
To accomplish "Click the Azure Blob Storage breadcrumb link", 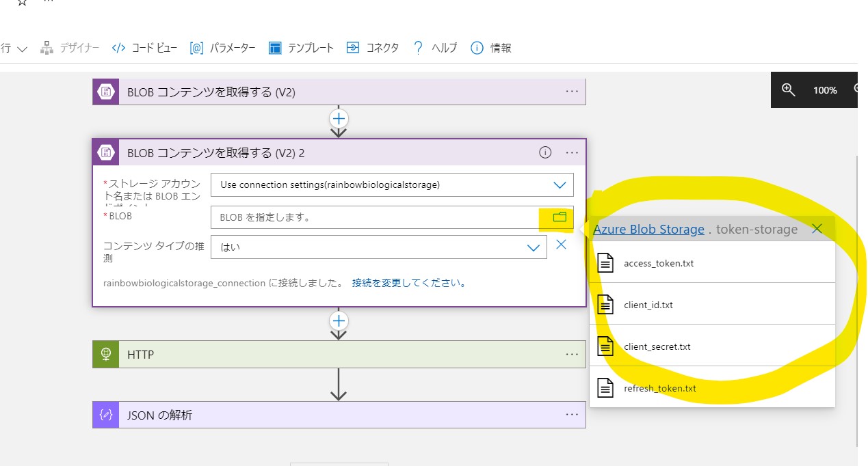I will click(x=648, y=230).
